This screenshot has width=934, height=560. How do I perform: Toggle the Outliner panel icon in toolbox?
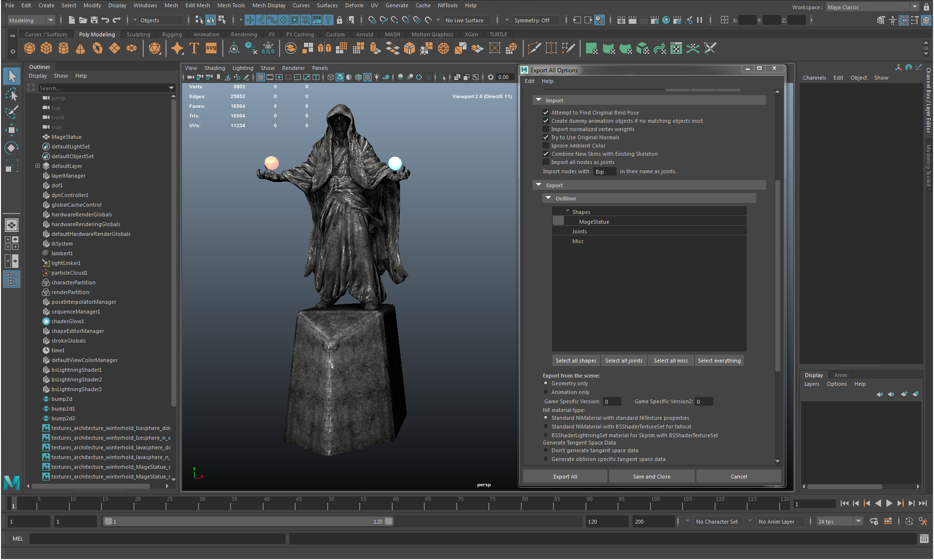coord(12,280)
